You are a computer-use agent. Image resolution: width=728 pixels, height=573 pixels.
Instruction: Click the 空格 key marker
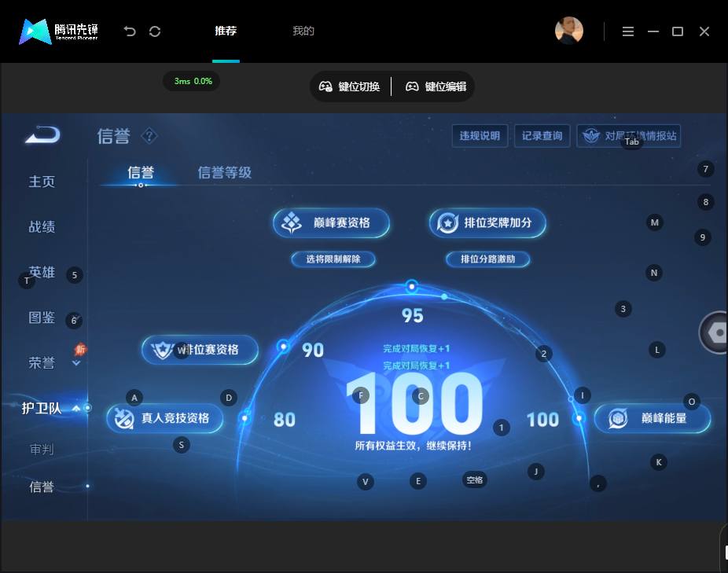(x=475, y=479)
